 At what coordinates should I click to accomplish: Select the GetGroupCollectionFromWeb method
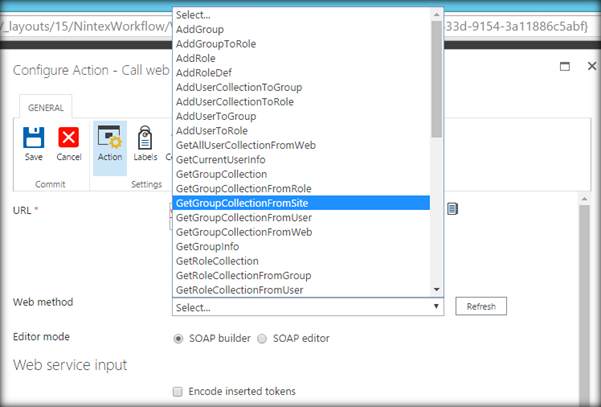click(x=301, y=232)
